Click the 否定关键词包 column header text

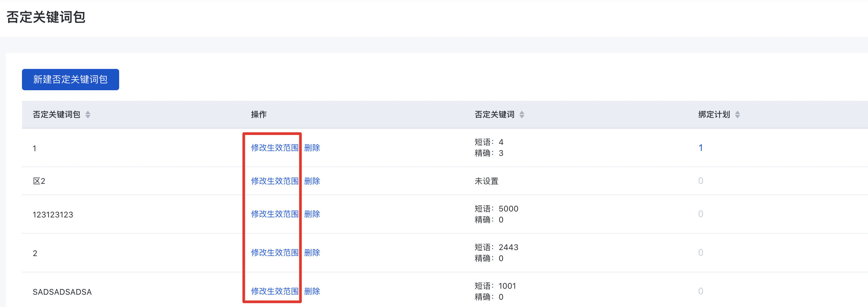pos(56,115)
